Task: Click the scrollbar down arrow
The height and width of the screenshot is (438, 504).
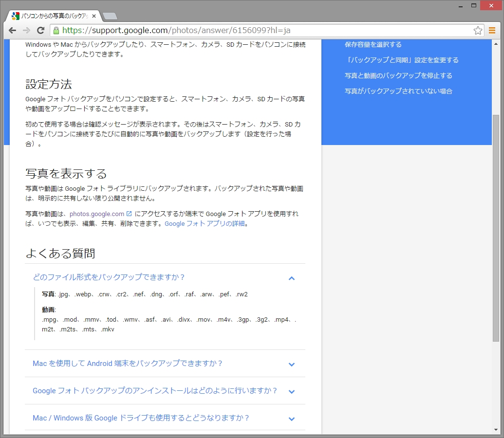Action: click(x=496, y=430)
